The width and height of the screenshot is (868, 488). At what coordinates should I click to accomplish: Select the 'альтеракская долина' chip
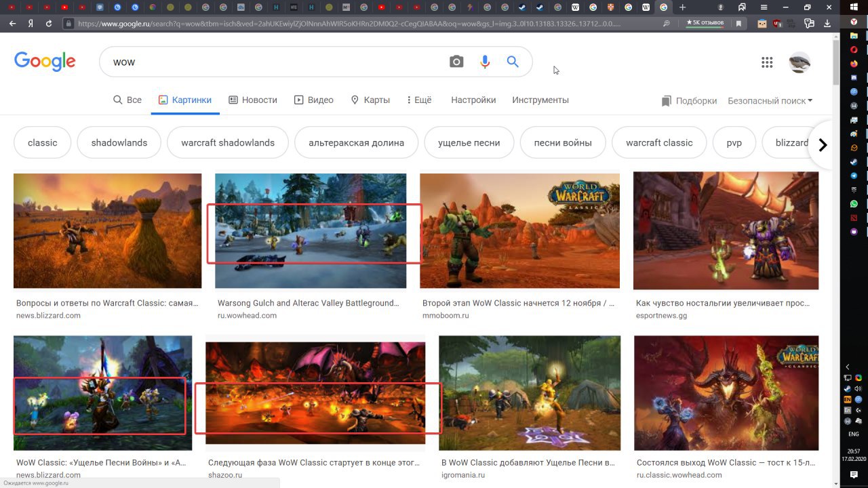[356, 142]
